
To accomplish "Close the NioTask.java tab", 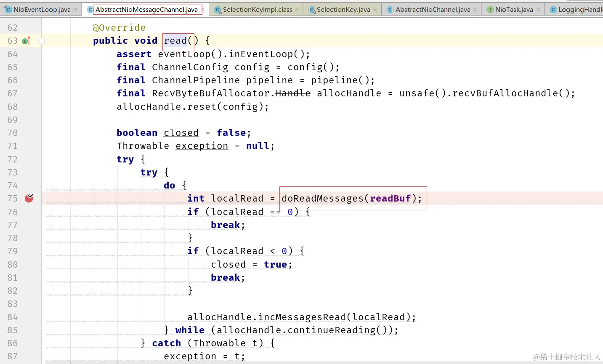I will [x=538, y=9].
